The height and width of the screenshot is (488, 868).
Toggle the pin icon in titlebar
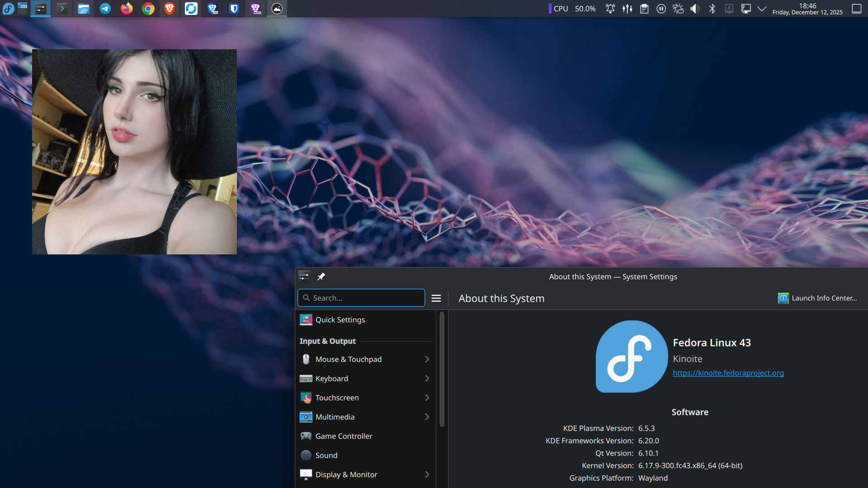(x=321, y=277)
